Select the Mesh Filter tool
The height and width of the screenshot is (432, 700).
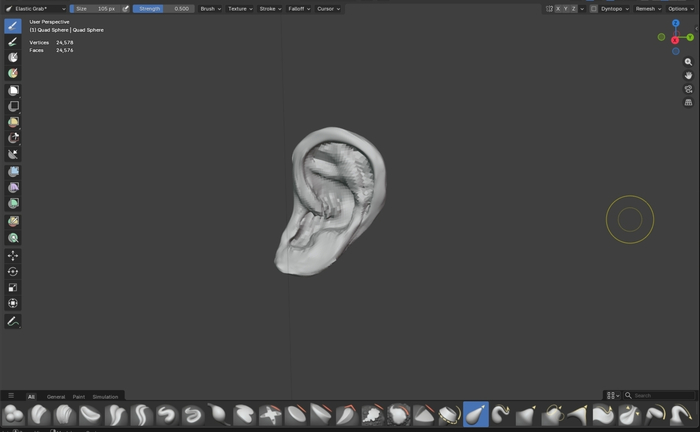(13, 171)
